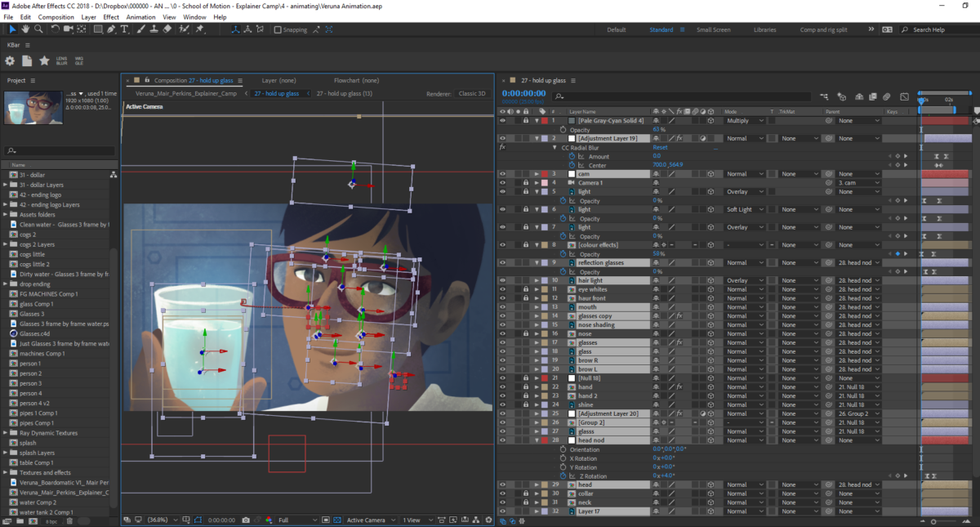Select the Brush tool
980x527 pixels.
(x=141, y=29)
